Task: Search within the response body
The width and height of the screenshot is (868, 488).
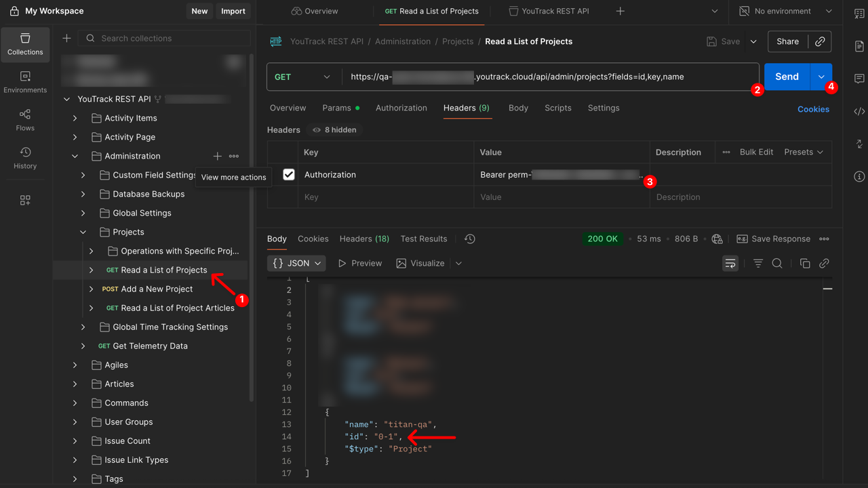Action: coord(777,263)
